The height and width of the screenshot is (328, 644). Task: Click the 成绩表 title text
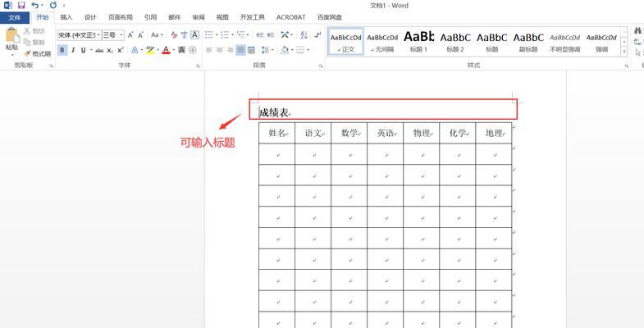pos(274,112)
